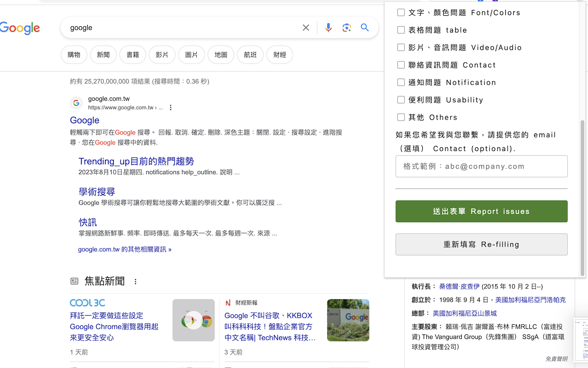The image size is (588, 368).
Task: Focus the email input 格式範例：abc@company.com
Action: 481,167
